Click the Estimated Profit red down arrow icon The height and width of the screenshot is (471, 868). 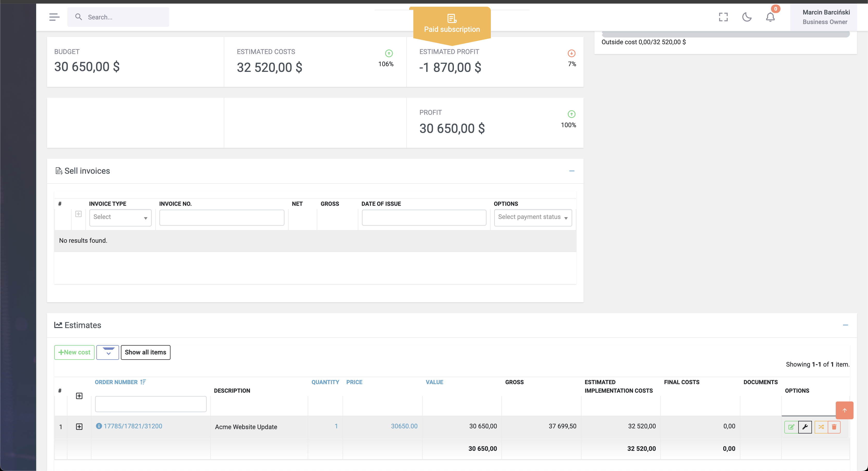click(x=571, y=53)
